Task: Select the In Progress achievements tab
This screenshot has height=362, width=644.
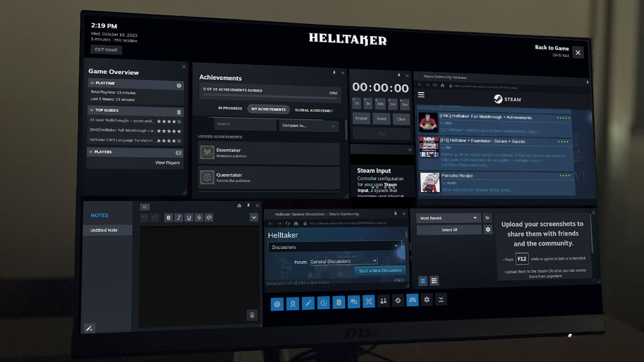Action: (229, 108)
